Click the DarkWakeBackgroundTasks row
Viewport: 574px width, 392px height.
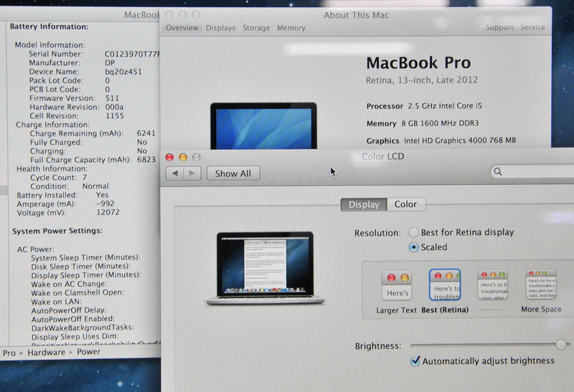(83, 328)
